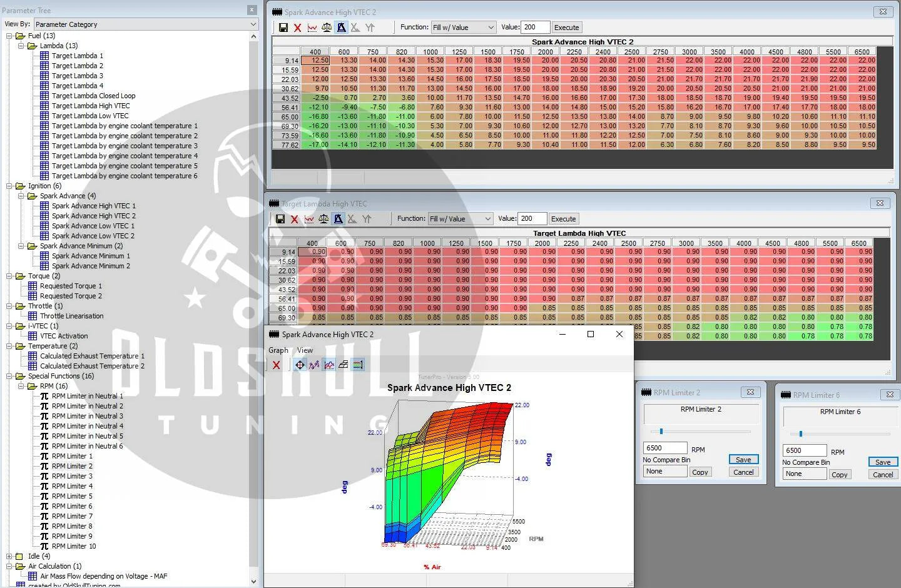Click balance scales icon in Spark Advance toolbar
This screenshot has width=901, height=588.
(x=327, y=28)
